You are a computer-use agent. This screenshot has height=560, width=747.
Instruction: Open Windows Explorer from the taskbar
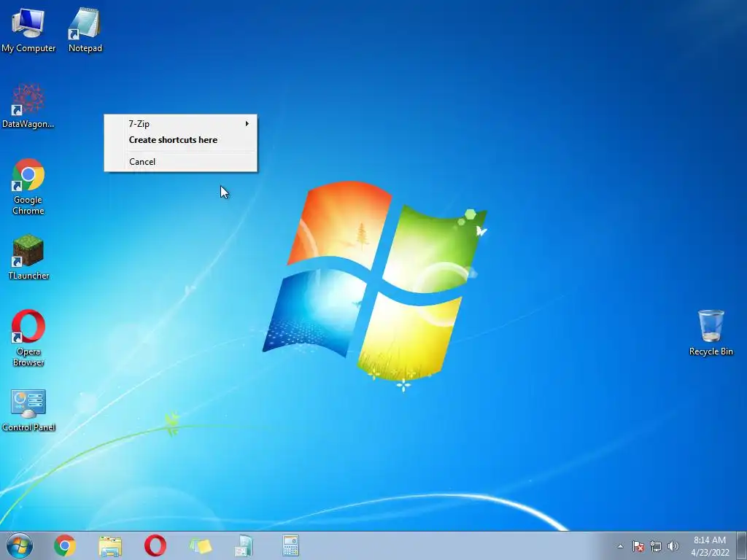tap(110, 545)
